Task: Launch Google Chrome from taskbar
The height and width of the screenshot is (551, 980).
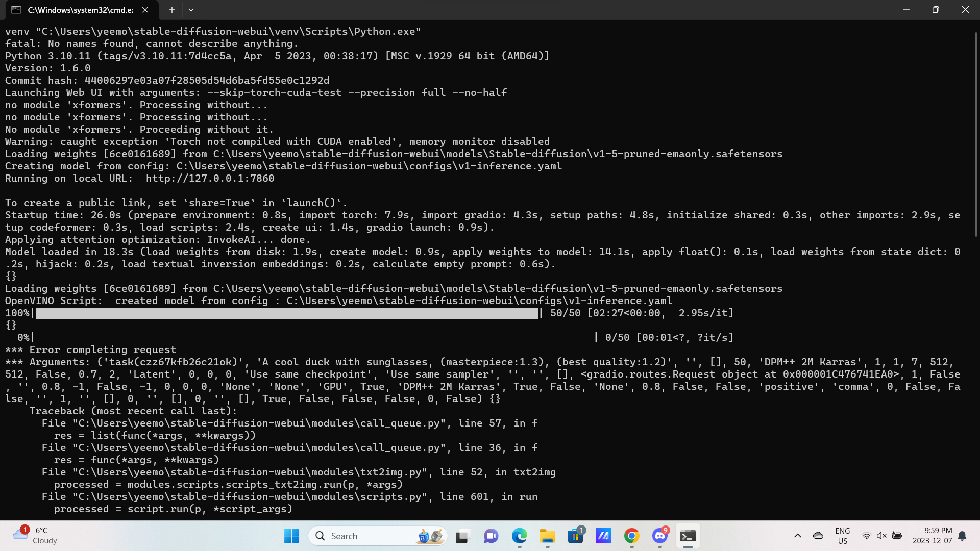Action: click(x=631, y=536)
